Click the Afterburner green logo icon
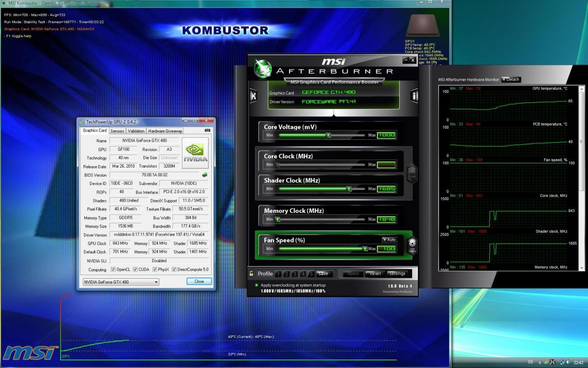 tap(262, 69)
